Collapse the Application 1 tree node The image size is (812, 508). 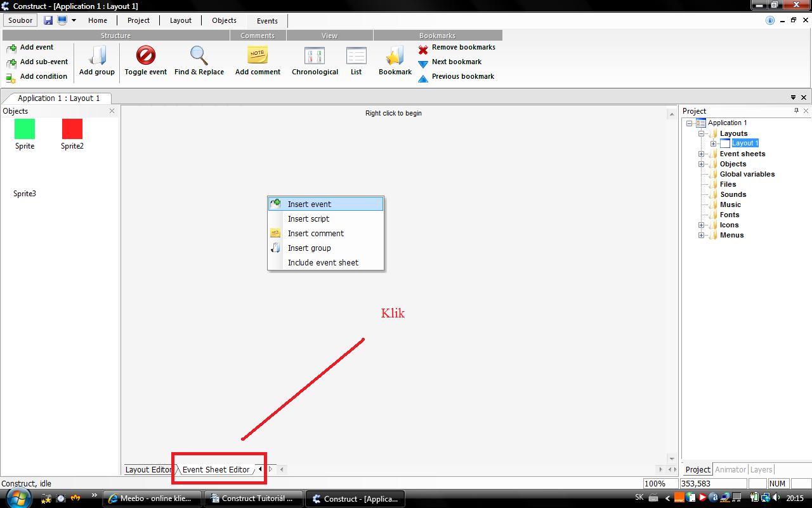[689, 123]
